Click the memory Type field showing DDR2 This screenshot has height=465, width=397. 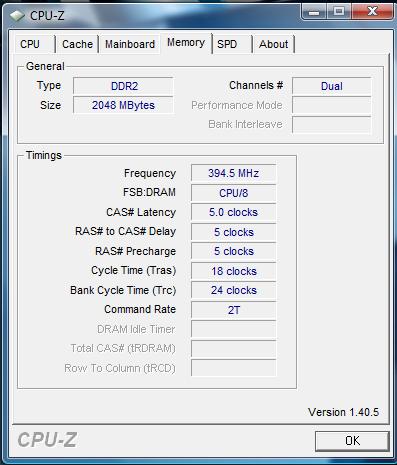coord(124,86)
